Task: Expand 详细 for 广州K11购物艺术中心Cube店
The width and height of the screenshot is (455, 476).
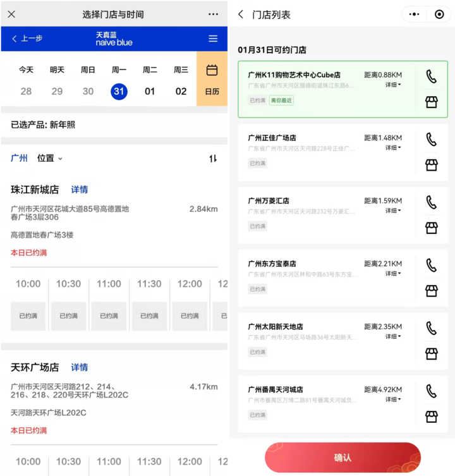Action: (393, 85)
